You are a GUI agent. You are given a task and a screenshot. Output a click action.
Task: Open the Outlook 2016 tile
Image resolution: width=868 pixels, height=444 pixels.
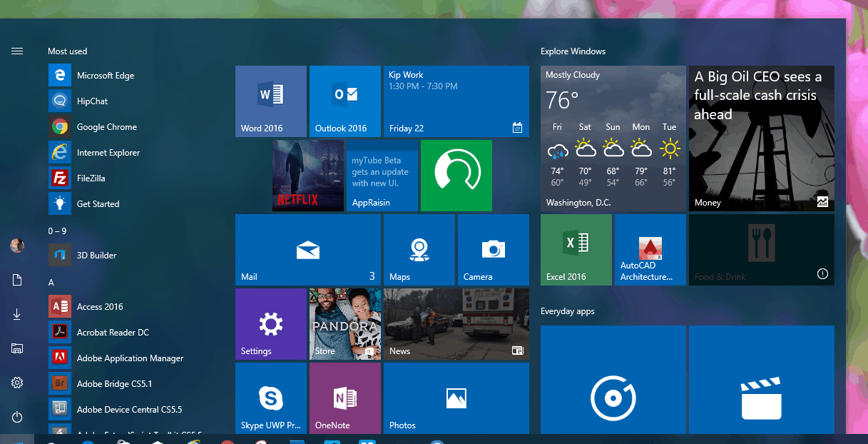pyautogui.click(x=345, y=101)
